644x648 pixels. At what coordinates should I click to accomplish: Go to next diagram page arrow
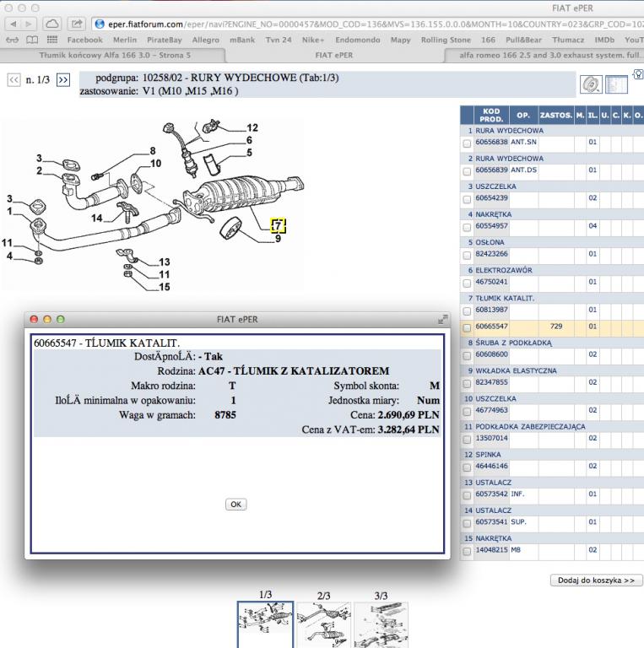(x=63, y=79)
